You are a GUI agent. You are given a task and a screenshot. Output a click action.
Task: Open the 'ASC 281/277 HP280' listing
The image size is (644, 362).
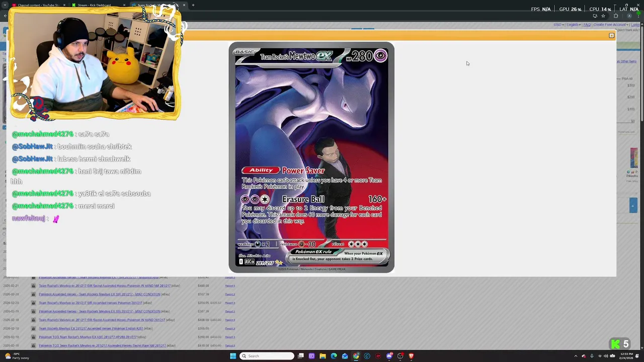pos(88,337)
